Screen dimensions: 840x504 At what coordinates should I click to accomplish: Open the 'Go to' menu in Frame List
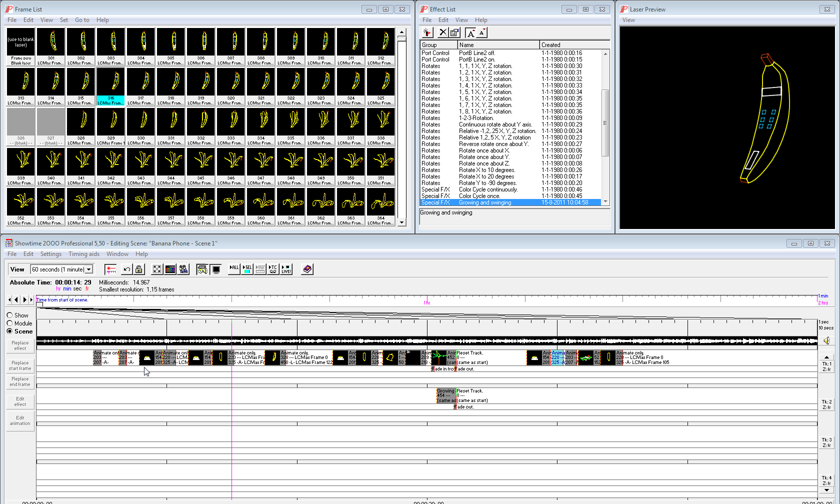tap(82, 20)
